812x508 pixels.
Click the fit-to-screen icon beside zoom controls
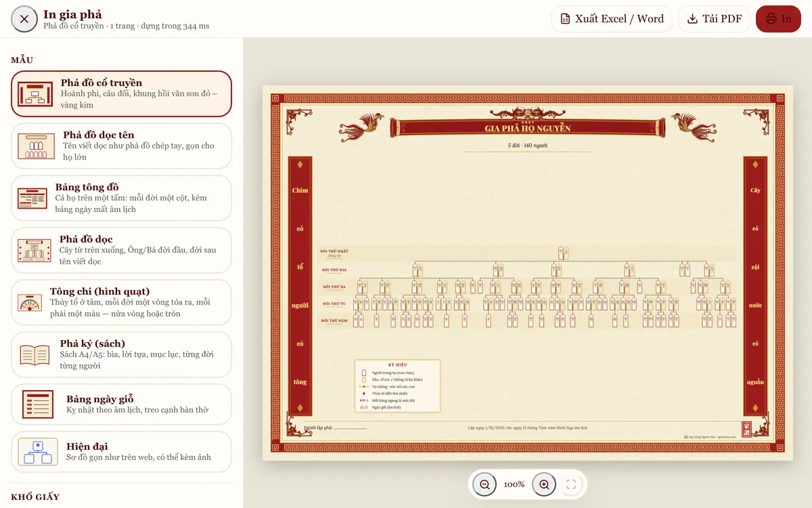[x=571, y=484]
